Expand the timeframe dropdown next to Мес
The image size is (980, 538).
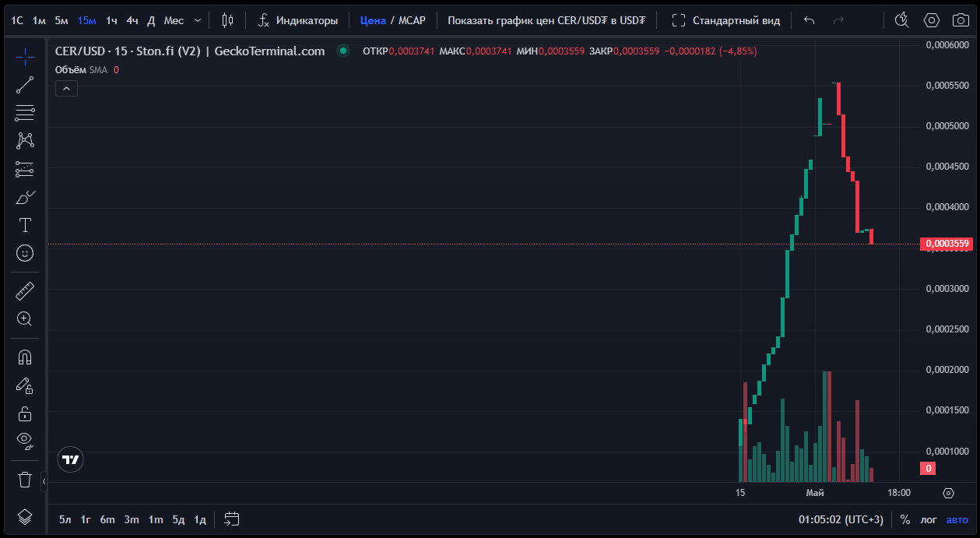click(x=198, y=20)
